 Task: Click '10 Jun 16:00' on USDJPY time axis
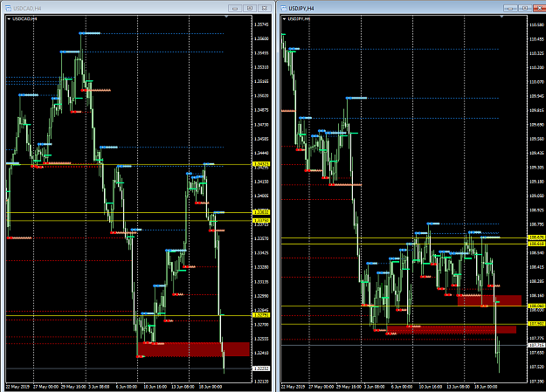(x=431, y=387)
